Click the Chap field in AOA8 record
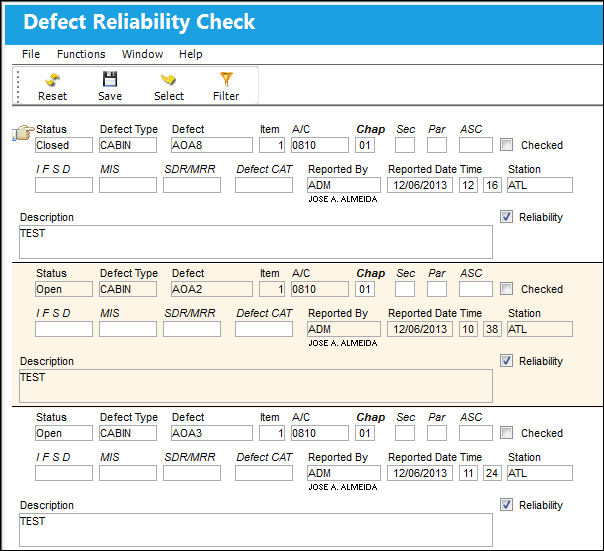The image size is (604, 551). [365, 145]
